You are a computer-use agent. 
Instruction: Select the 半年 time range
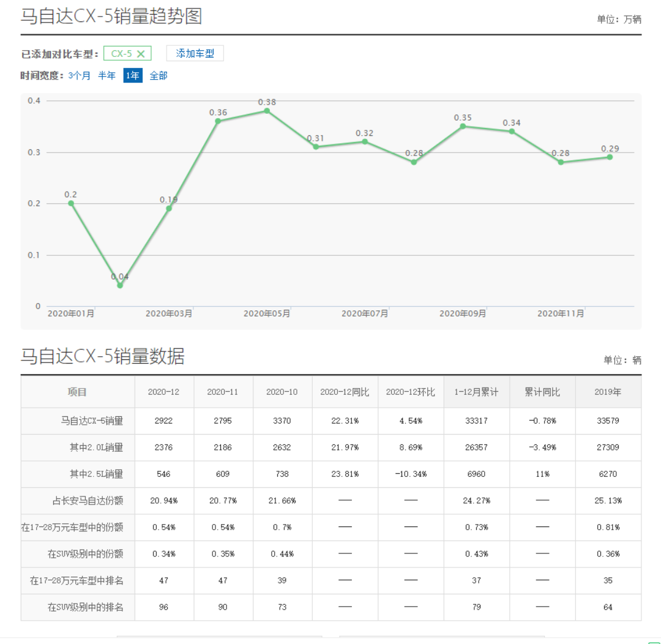(106, 76)
